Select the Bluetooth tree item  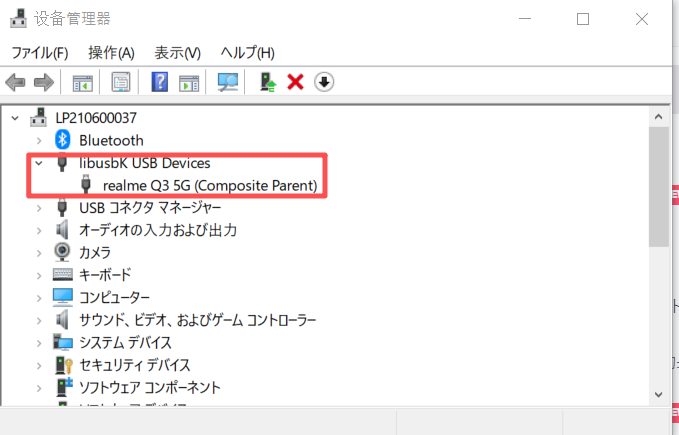111,140
